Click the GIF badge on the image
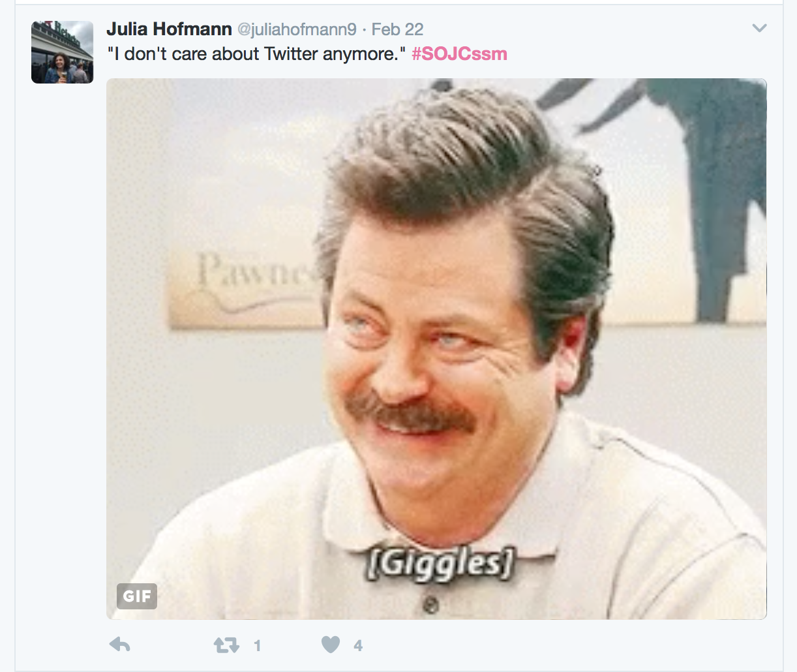 137,596
